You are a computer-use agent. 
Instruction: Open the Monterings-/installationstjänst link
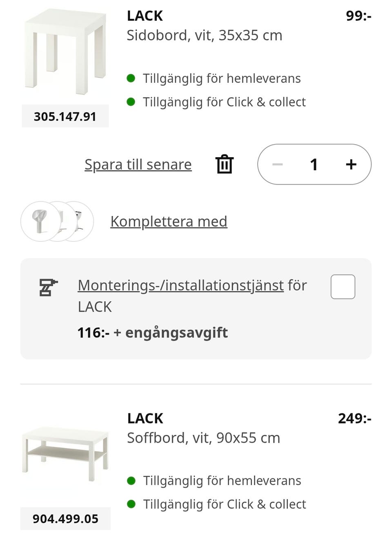pos(180,285)
